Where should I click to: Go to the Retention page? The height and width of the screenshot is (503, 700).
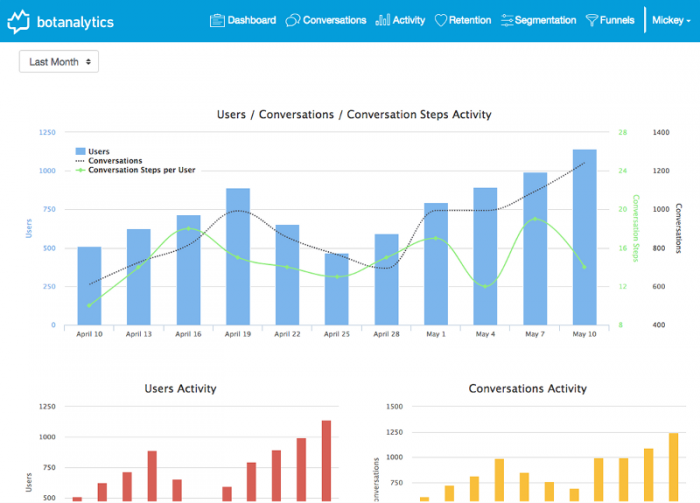click(463, 20)
